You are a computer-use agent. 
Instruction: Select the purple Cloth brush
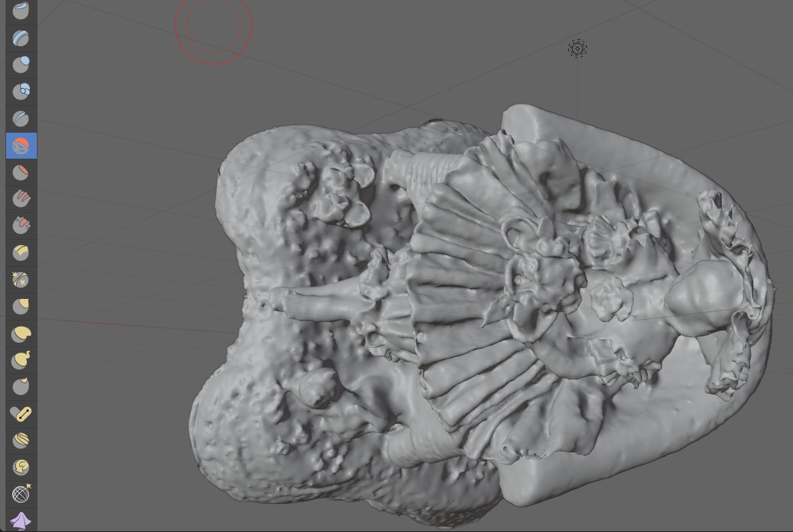coord(21,521)
